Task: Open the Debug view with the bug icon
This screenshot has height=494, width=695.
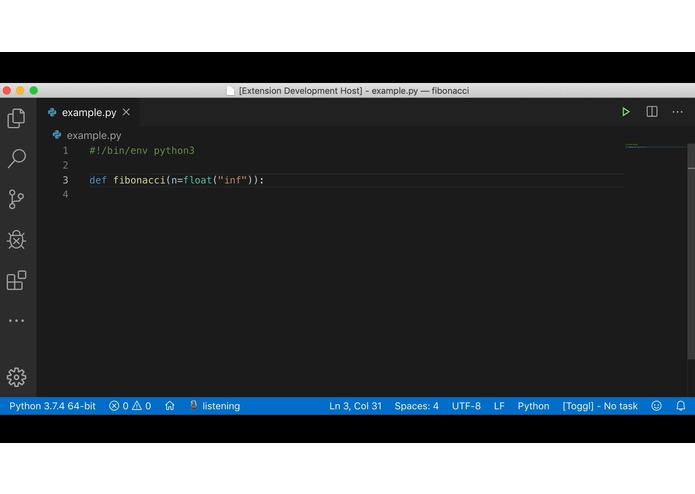Action: [x=16, y=240]
